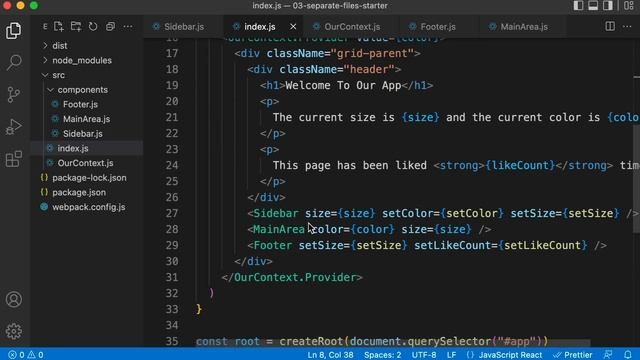Screen dimensions: 640x360
Task: Open the Manage gear settings icon
Action: 13,331
